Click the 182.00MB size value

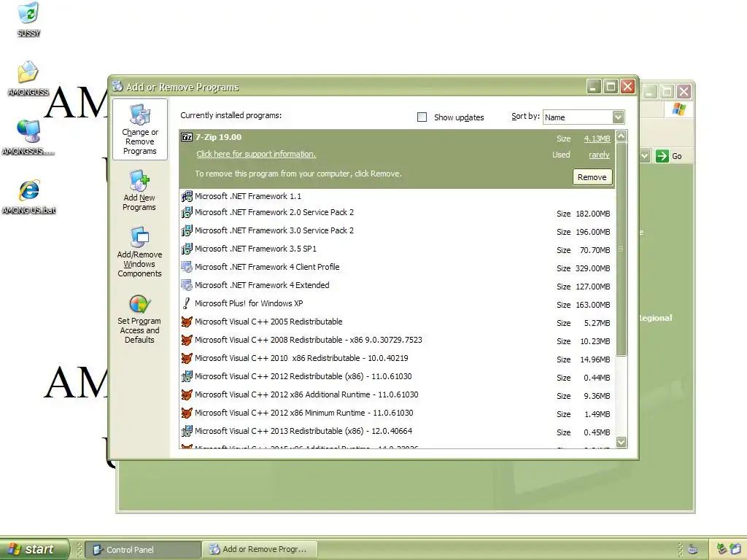pos(592,214)
